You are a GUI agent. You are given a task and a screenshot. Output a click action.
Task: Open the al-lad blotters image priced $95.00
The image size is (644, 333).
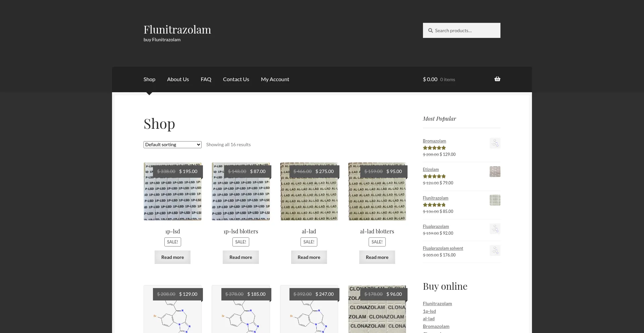coord(377,191)
